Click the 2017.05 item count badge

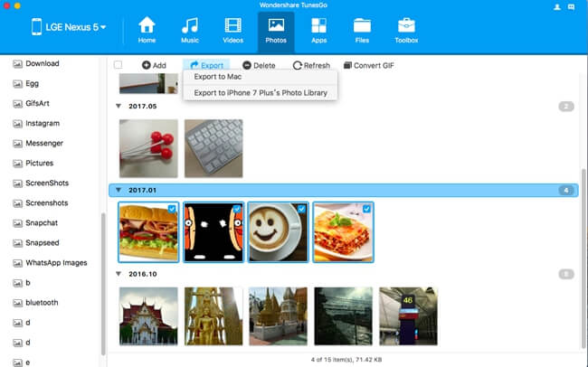point(566,107)
